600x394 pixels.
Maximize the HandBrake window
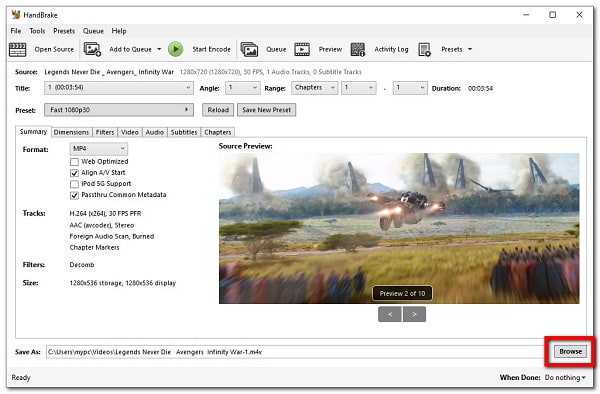coord(553,15)
